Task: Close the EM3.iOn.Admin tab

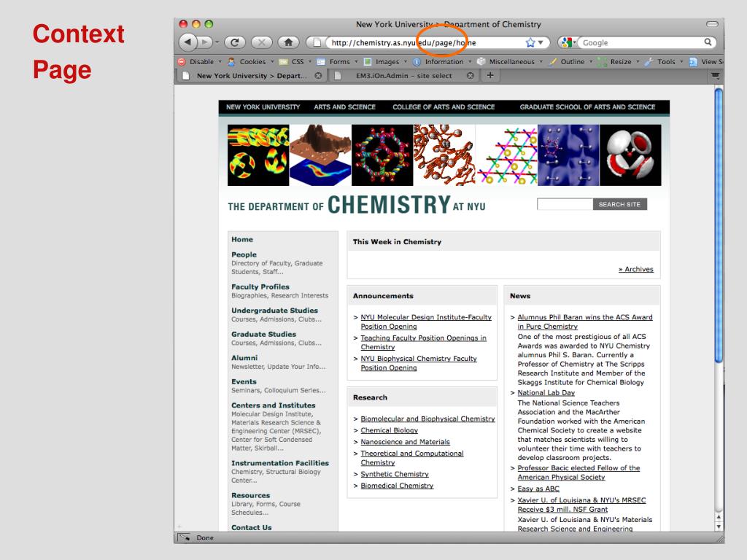Action: (x=471, y=76)
